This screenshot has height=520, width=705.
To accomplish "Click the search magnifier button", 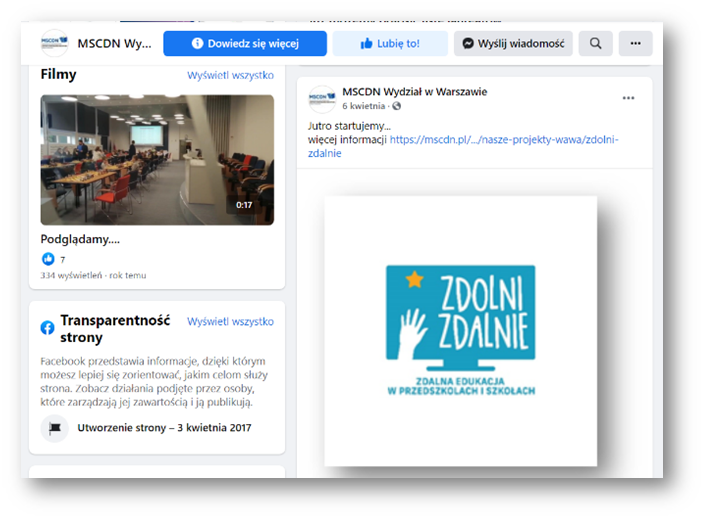I will pyautogui.click(x=595, y=44).
